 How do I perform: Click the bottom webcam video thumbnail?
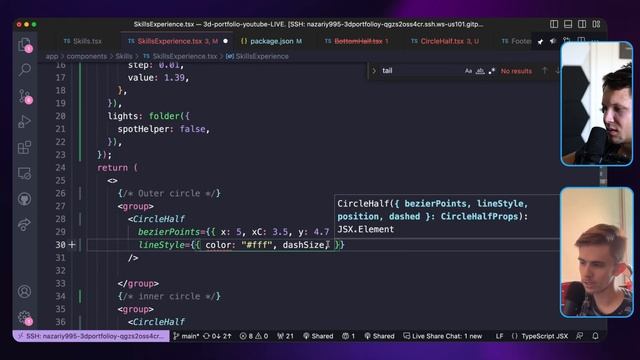(x=596, y=252)
